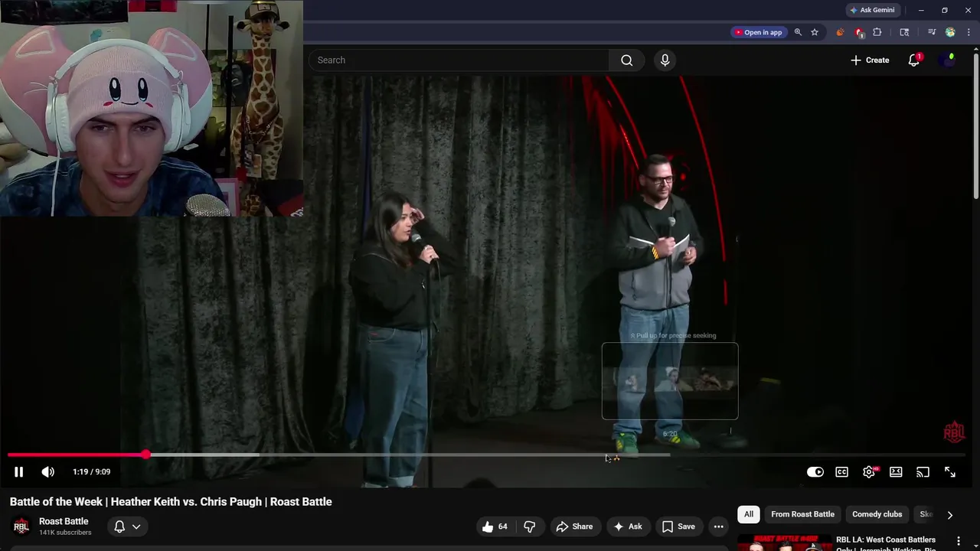Click the search magnifier button
The width and height of the screenshot is (980, 551).
point(627,60)
